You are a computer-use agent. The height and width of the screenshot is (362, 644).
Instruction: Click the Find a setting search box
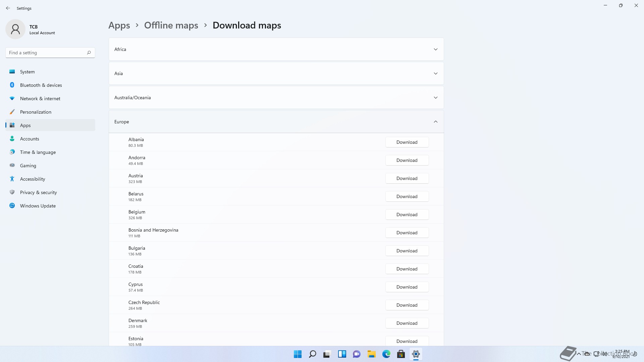(45, 53)
